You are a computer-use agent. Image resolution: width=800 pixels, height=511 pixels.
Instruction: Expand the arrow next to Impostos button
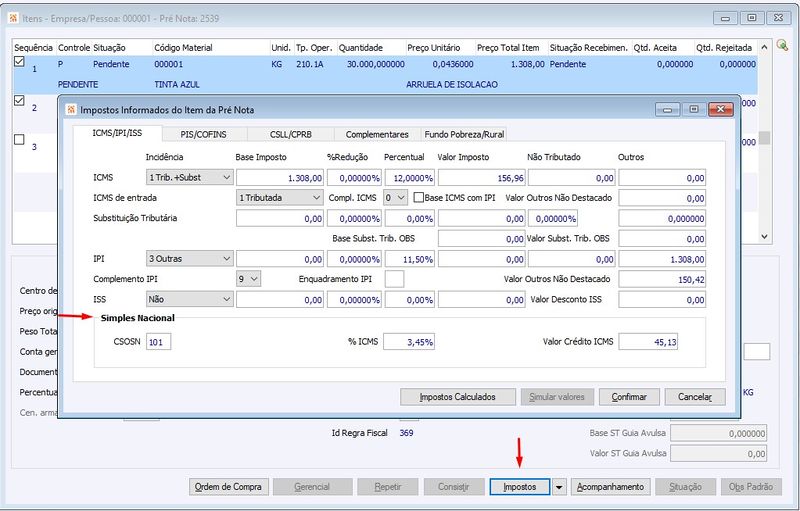(559, 487)
